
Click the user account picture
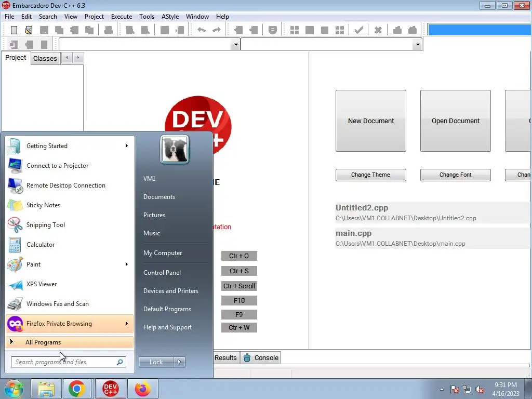click(175, 150)
